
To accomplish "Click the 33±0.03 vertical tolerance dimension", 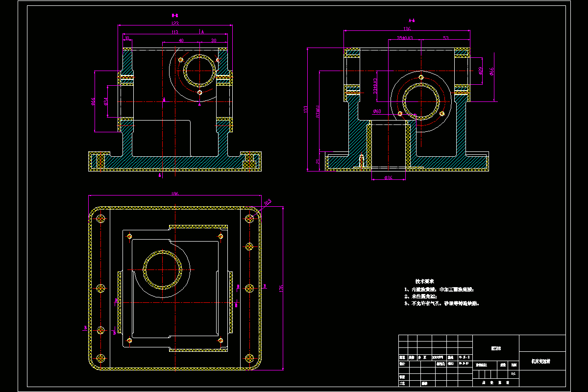I will click(x=375, y=86).
